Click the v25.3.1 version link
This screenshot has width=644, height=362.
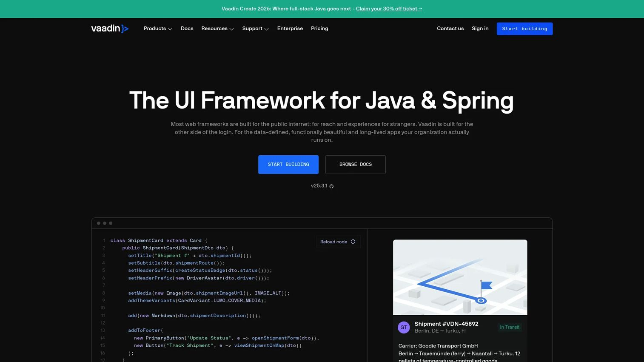click(319, 186)
